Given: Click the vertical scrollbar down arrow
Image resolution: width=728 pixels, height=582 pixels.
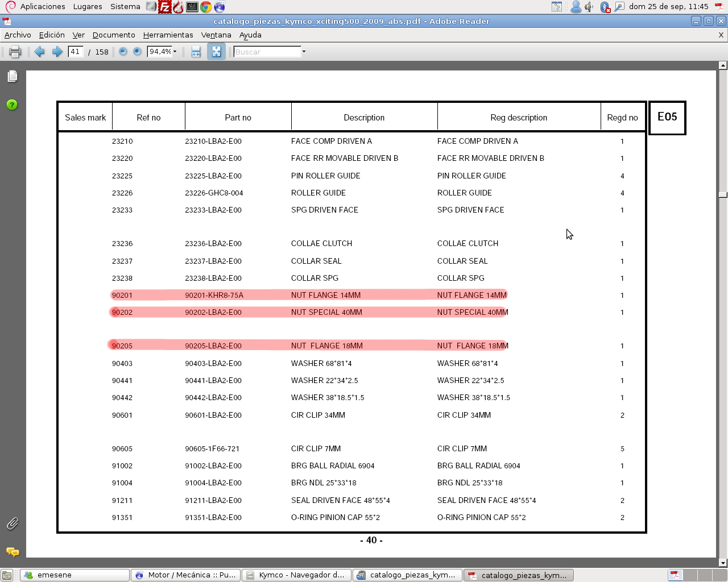Looking at the screenshot, I should (723, 563).
